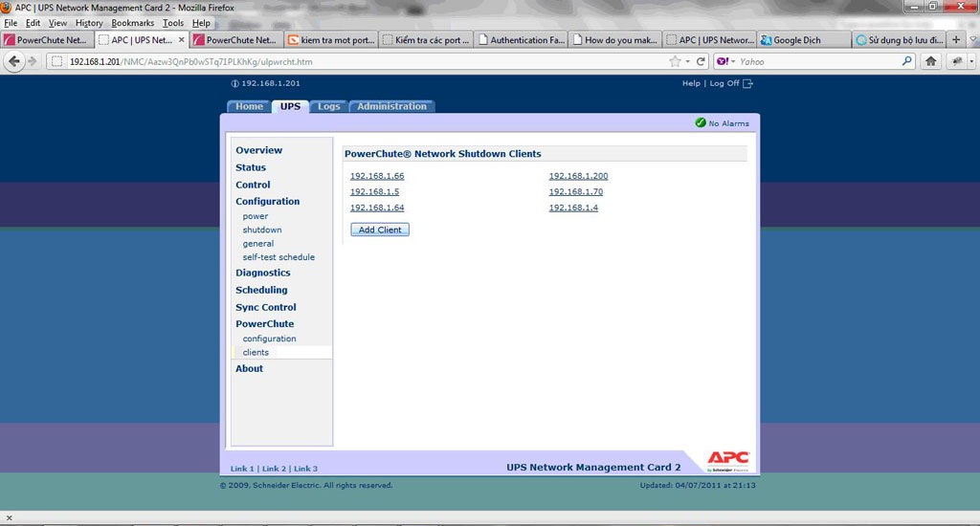Click the site identity icon in address bar
This screenshot has height=526, width=980.
[x=56, y=61]
